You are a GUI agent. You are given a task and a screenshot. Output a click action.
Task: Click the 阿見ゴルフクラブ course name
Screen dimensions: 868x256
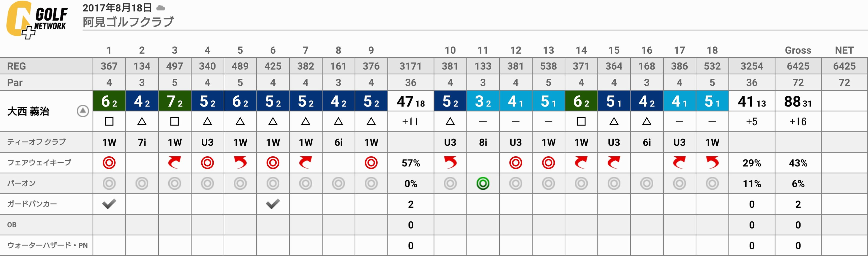tap(128, 22)
